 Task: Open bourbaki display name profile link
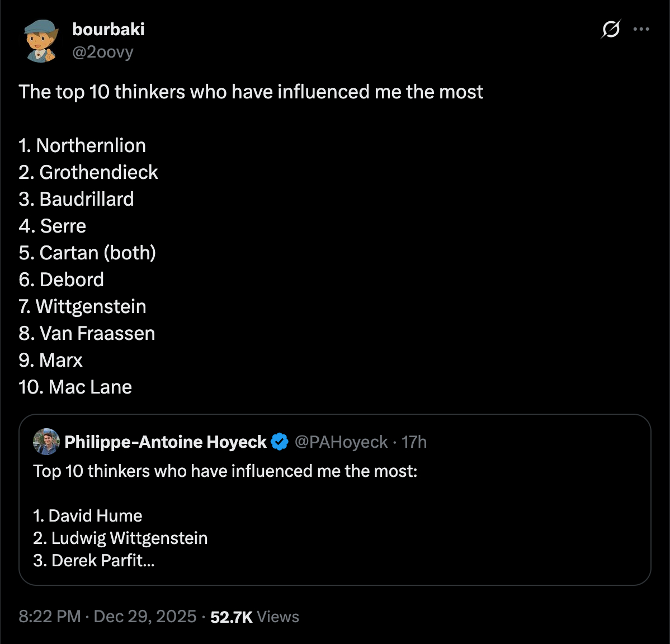[108, 29]
